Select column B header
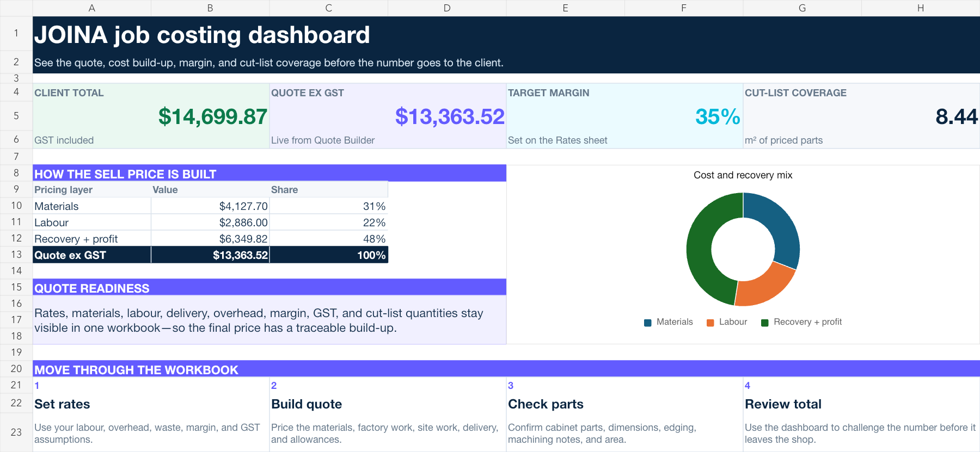Viewport: 980px width, 452px height. coord(210,8)
